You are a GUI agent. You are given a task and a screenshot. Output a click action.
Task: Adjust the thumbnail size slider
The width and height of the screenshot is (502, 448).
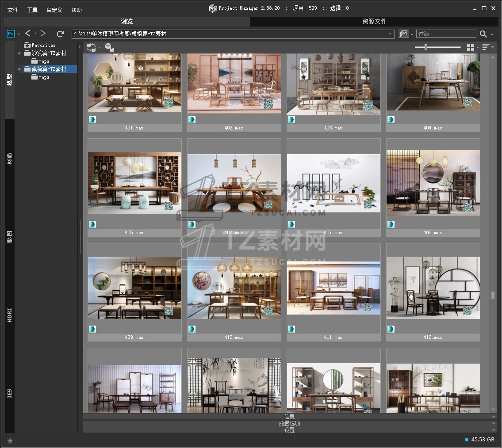(425, 47)
